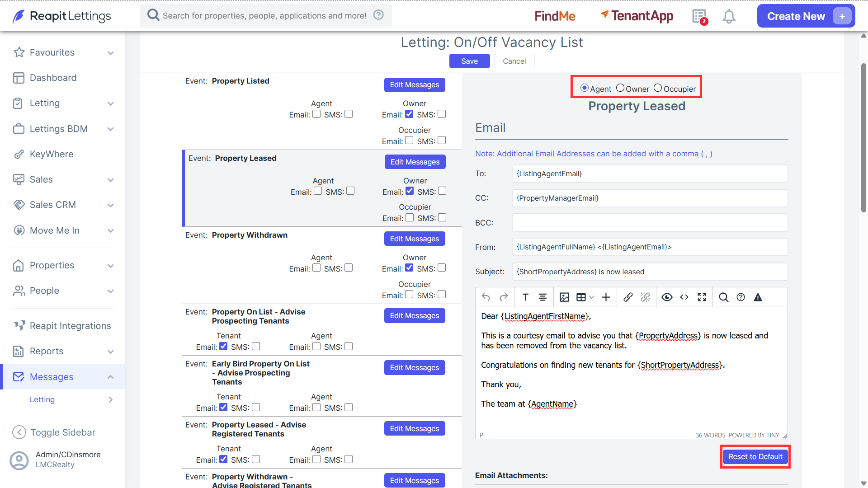868x488 pixels.
Task: Toggle Tenant Email for Property On List event
Action: [x=223, y=347]
